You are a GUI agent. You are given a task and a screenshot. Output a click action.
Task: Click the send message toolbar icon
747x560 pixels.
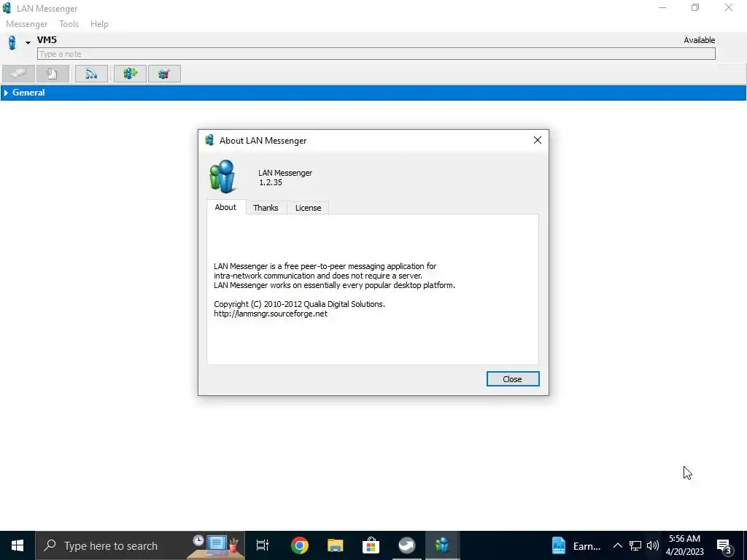click(18, 74)
